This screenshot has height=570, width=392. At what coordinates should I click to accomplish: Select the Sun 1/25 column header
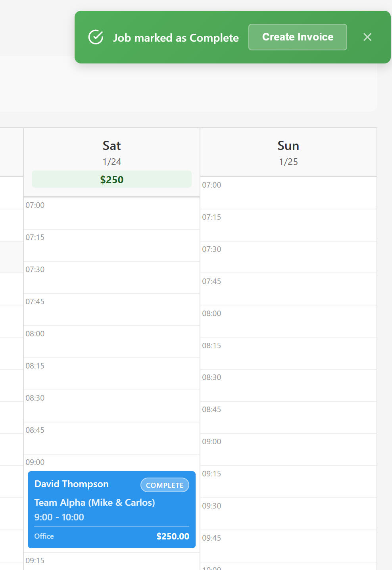288,153
